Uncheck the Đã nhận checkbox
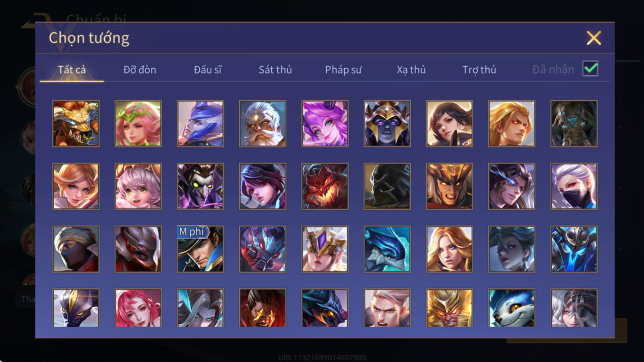 pos(590,69)
